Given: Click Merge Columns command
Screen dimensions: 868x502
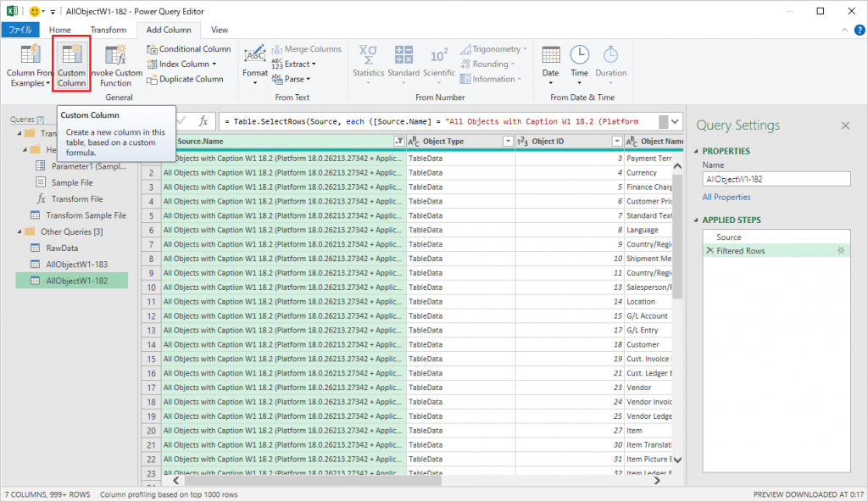Looking at the screenshot, I should [x=306, y=49].
